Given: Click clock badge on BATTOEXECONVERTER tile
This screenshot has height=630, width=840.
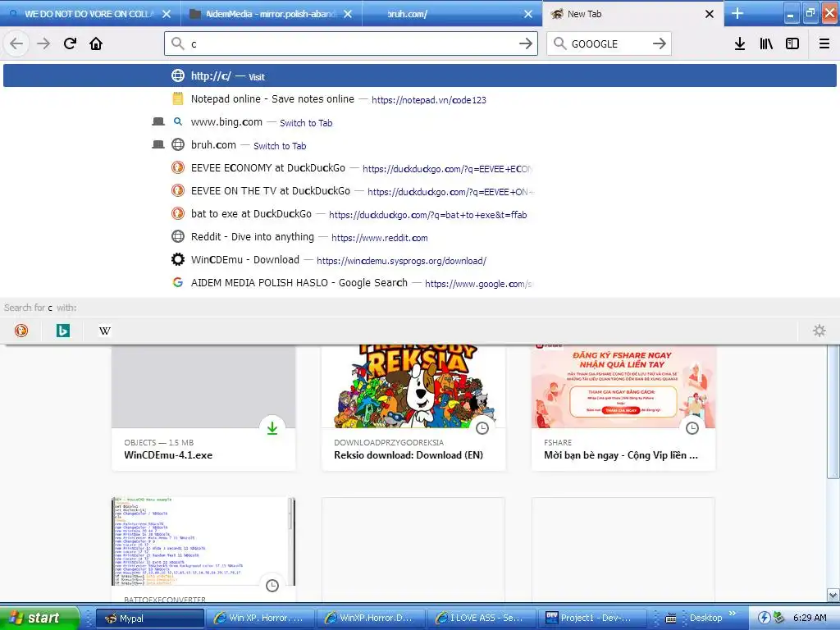Looking at the screenshot, I should click(x=272, y=586).
